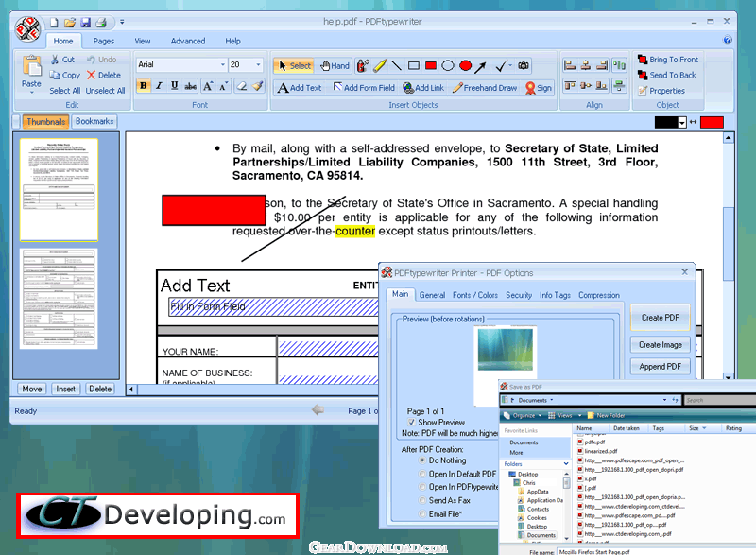Open the Organize menu in Save as PDF dialog
The height and width of the screenshot is (555, 756).
524,415
